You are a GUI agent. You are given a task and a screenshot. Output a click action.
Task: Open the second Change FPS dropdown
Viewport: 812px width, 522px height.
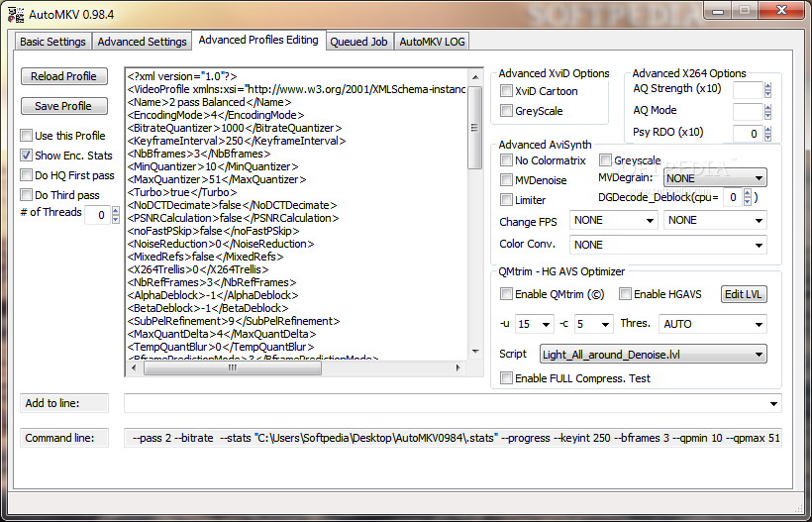coord(715,220)
